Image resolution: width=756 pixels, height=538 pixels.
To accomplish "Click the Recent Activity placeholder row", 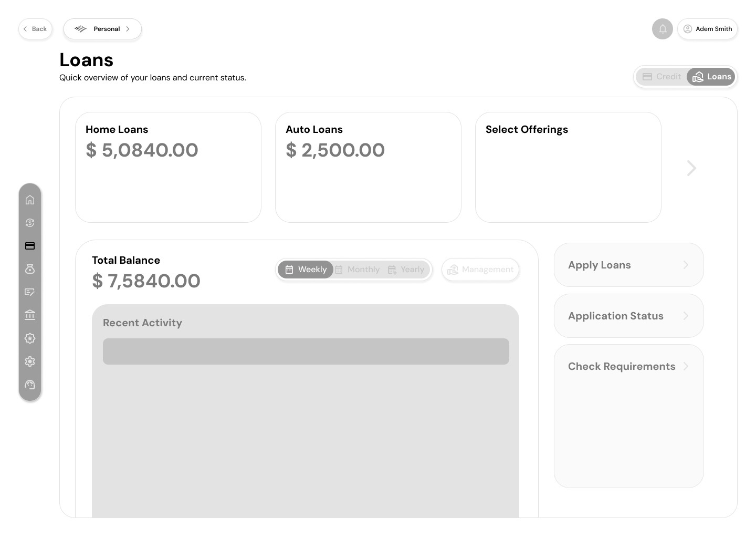I will [x=306, y=351].
